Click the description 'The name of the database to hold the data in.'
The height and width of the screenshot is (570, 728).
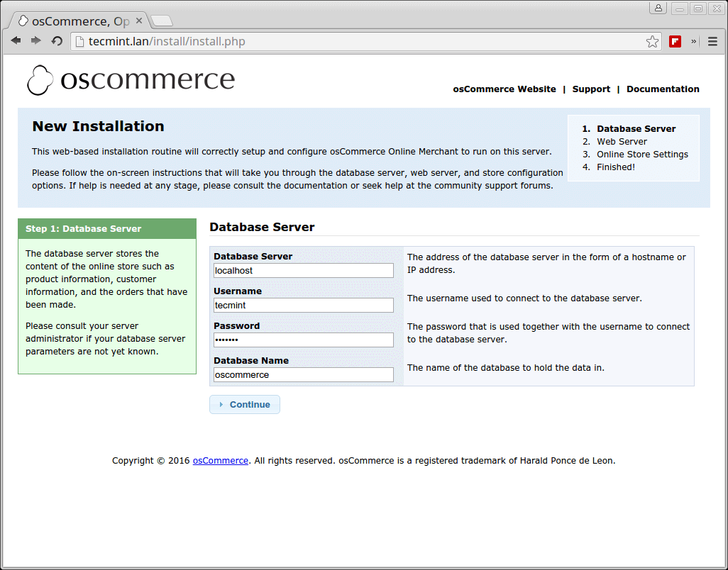point(506,368)
